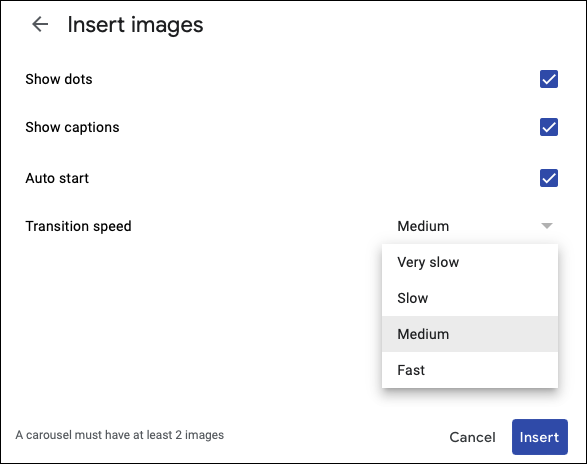Click the Insert images dialog title
587x464 pixels.
pos(135,25)
